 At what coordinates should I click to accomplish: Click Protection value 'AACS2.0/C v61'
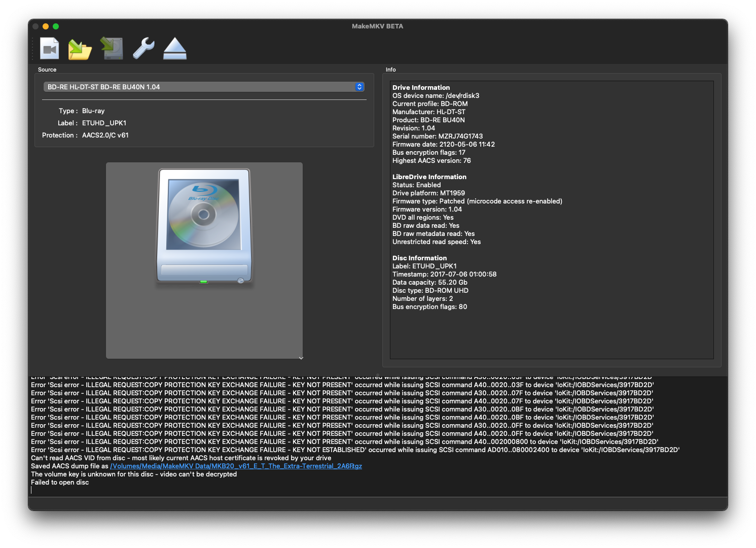tap(105, 135)
